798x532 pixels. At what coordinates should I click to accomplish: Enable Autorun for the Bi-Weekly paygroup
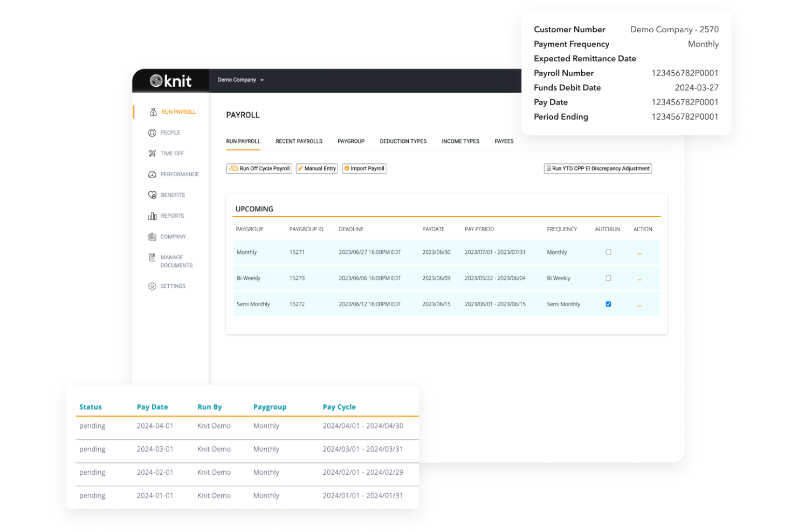point(608,278)
